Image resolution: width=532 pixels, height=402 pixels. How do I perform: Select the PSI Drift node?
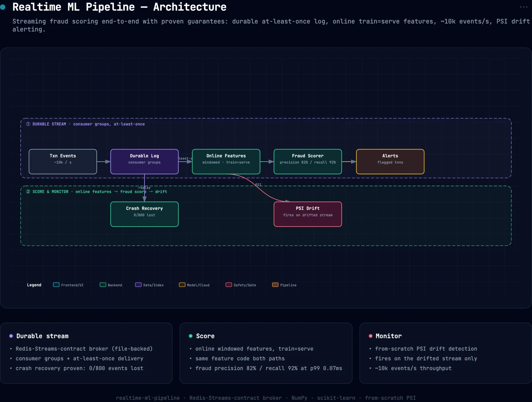pos(308,214)
